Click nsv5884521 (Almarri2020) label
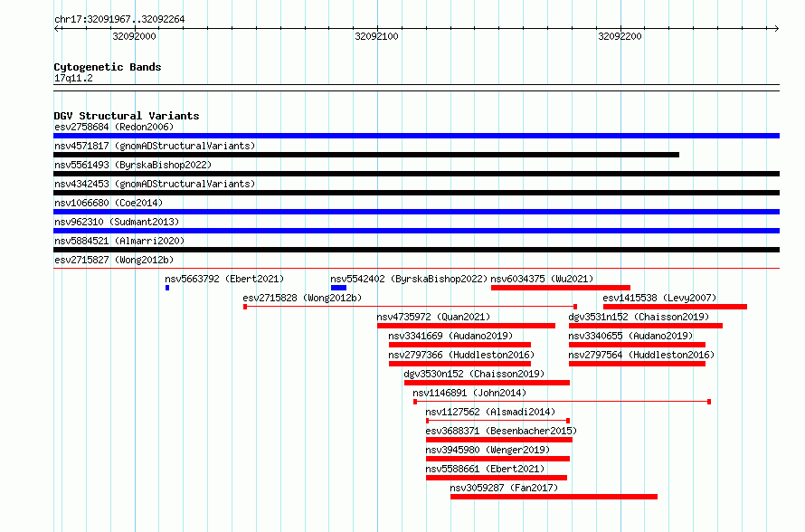The width and height of the screenshot is (805, 532). [119, 241]
